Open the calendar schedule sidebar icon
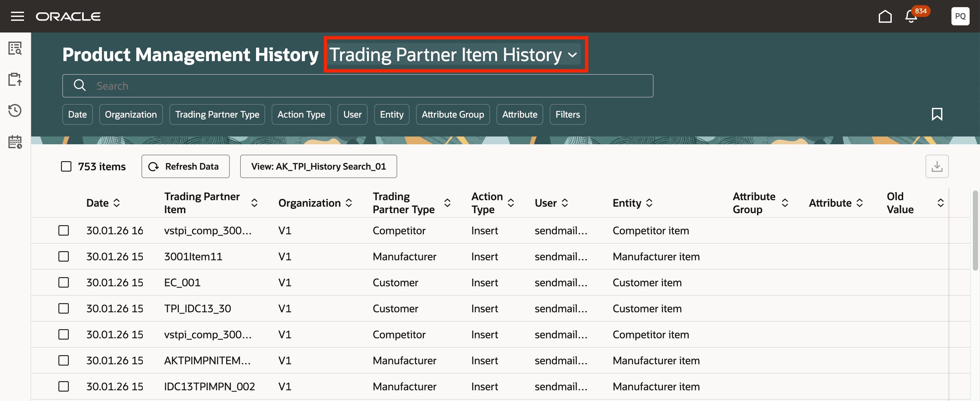Viewport: 980px width, 401px height. pyautogui.click(x=15, y=142)
